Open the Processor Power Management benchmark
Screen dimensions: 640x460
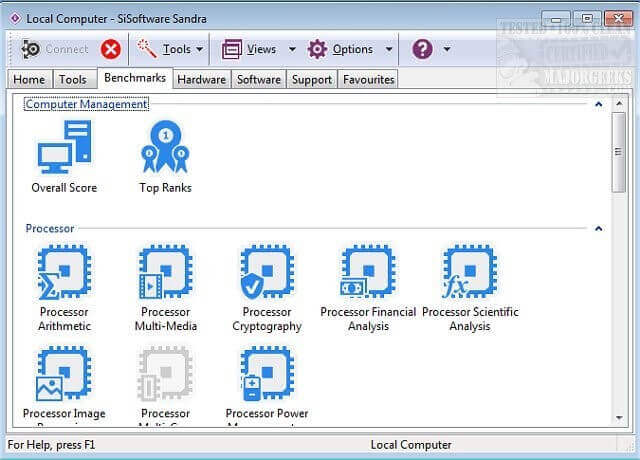266,374
